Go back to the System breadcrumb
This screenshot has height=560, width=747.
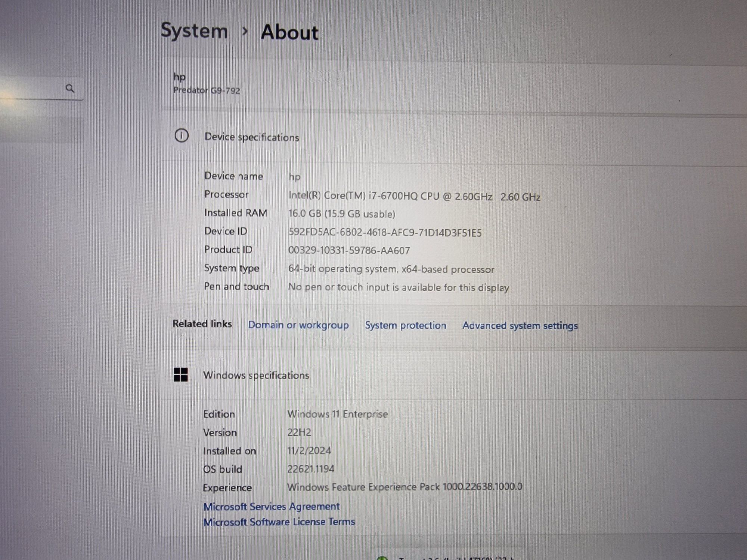pos(194,31)
